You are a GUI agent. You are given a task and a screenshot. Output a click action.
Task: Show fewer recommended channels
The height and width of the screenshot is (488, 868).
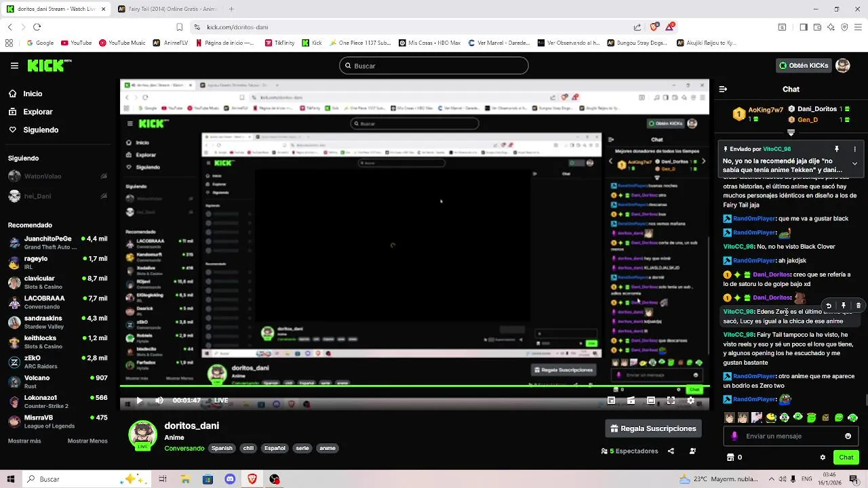(87, 441)
